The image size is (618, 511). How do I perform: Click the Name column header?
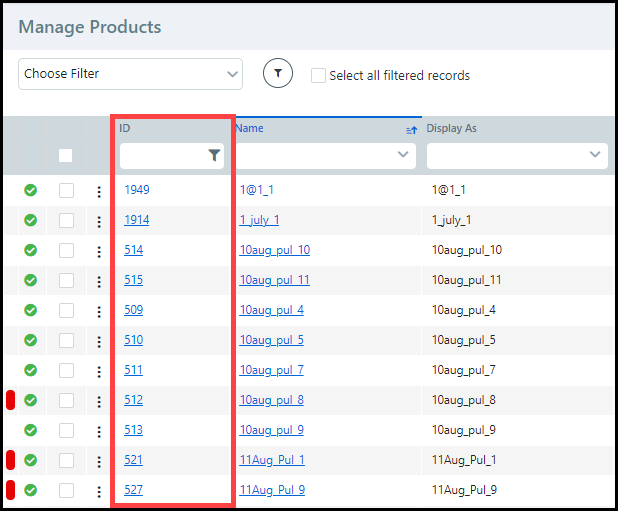250,128
